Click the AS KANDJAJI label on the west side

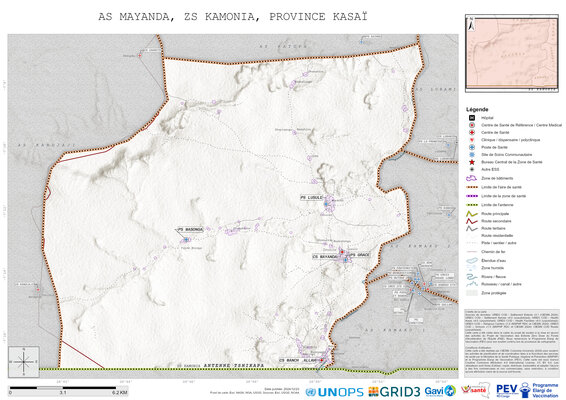click(47, 145)
